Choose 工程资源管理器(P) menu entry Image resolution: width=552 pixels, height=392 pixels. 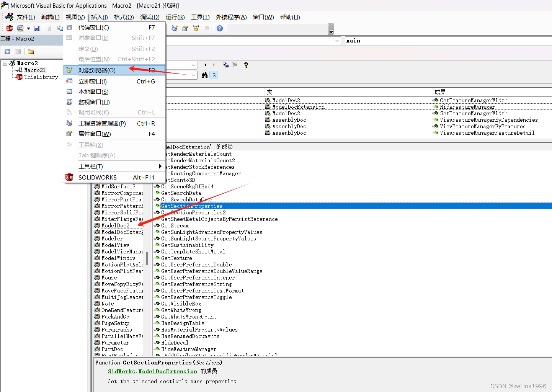tap(114, 123)
